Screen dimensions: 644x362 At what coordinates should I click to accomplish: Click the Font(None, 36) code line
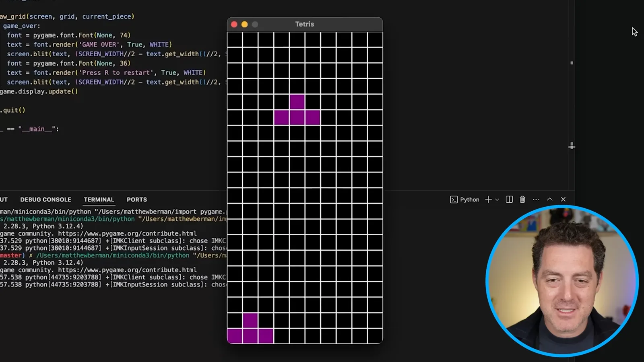[69, 64]
